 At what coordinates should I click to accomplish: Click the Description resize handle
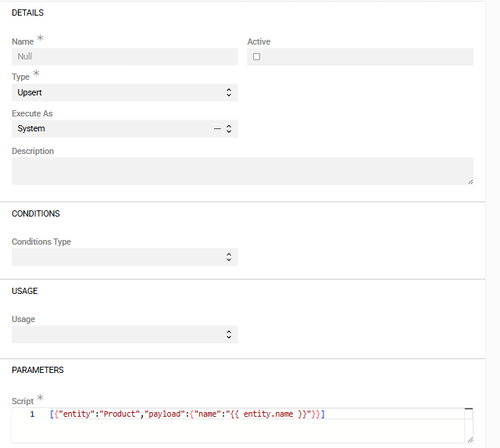[x=470, y=181]
